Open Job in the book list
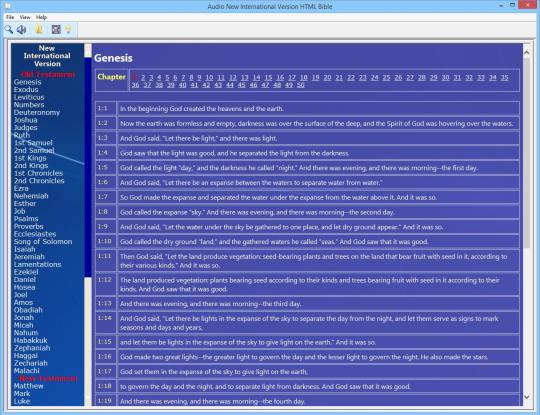The image size is (540, 415). tap(20, 211)
